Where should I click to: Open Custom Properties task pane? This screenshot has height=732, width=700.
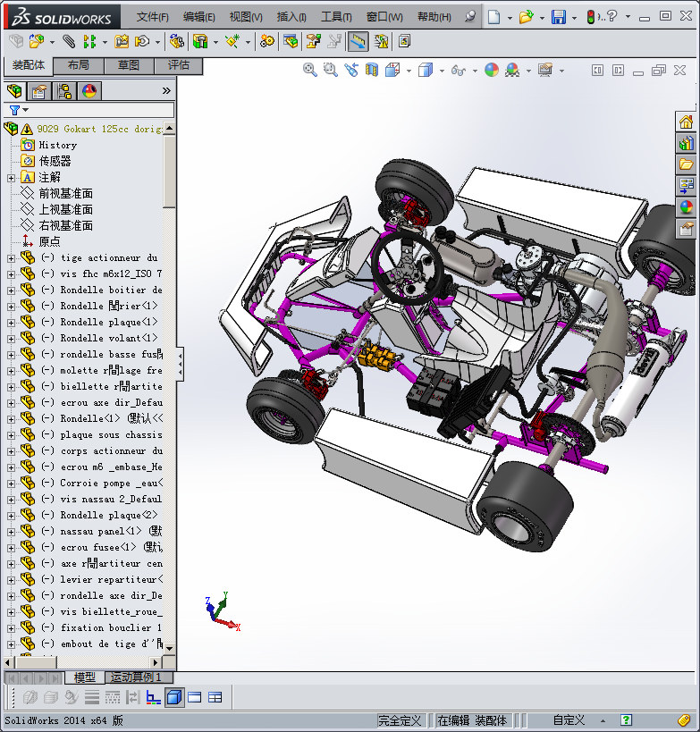(686, 229)
